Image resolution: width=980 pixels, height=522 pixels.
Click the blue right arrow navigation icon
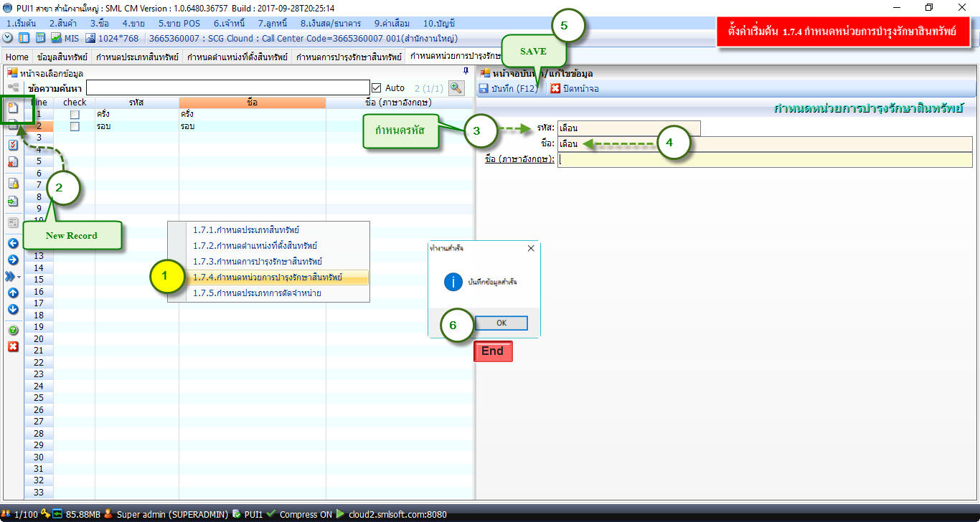point(13,260)
